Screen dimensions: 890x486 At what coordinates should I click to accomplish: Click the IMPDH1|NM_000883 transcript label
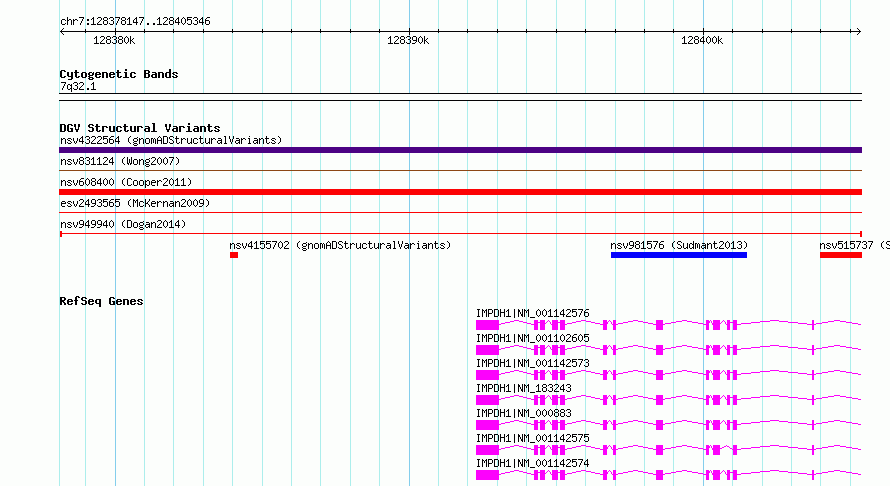pos(523,413)
